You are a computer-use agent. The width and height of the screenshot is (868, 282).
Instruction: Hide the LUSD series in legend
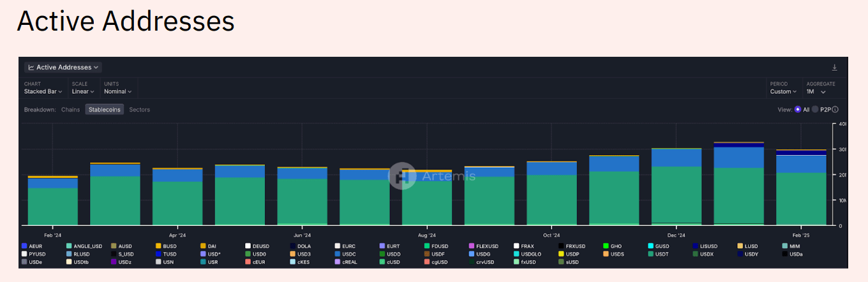point(747,246)
